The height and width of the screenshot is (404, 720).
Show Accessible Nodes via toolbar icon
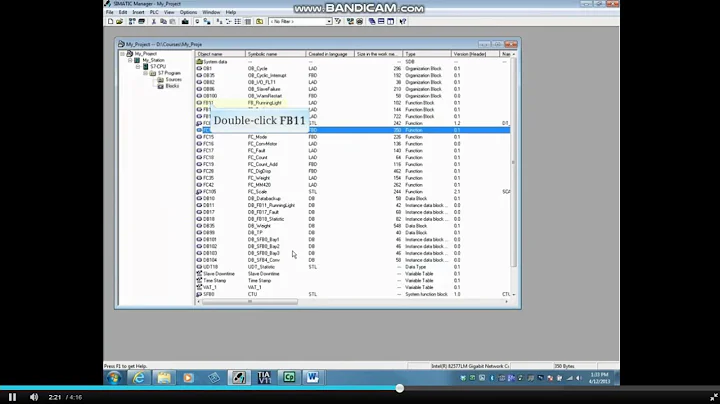132,22
